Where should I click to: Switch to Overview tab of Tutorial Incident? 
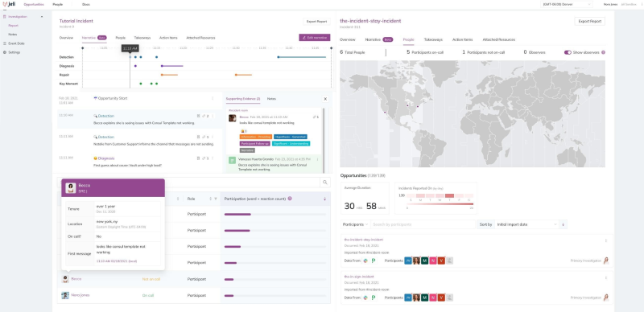(x=66, y=38)
